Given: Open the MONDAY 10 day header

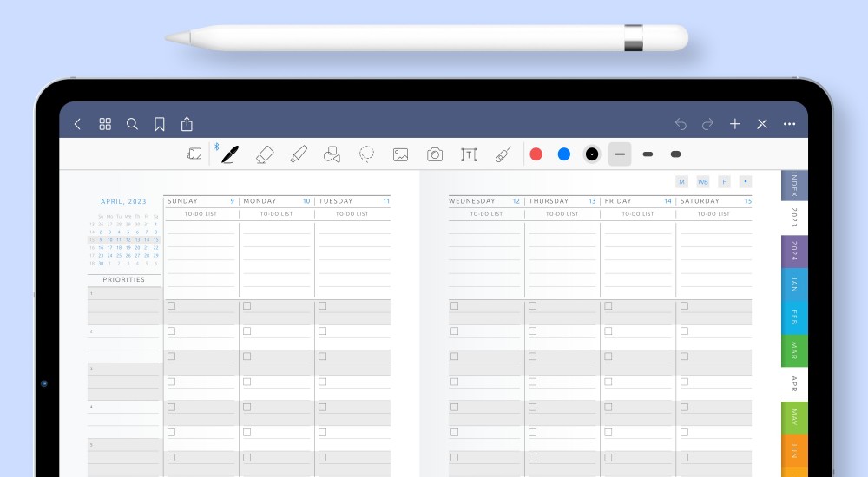Looking at the screenshot, I should 277,201.
